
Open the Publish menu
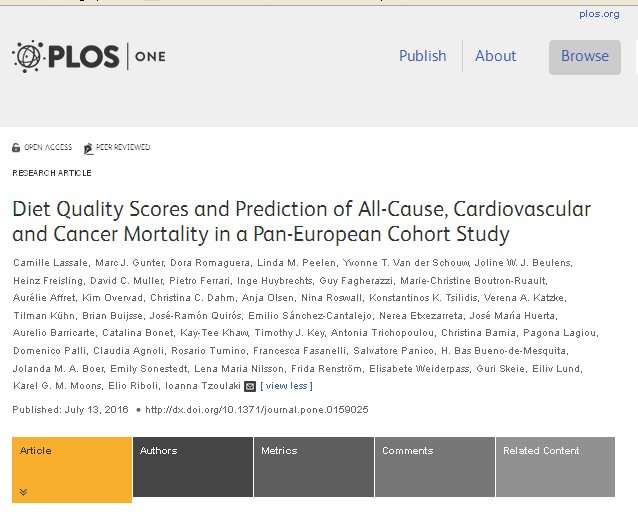422,56
